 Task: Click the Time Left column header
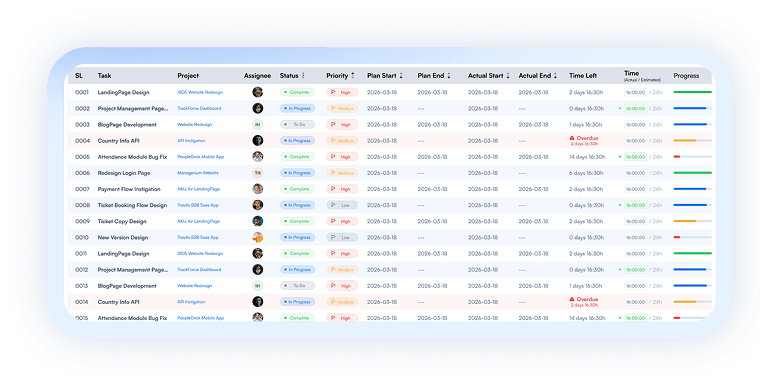click(583, 76)
